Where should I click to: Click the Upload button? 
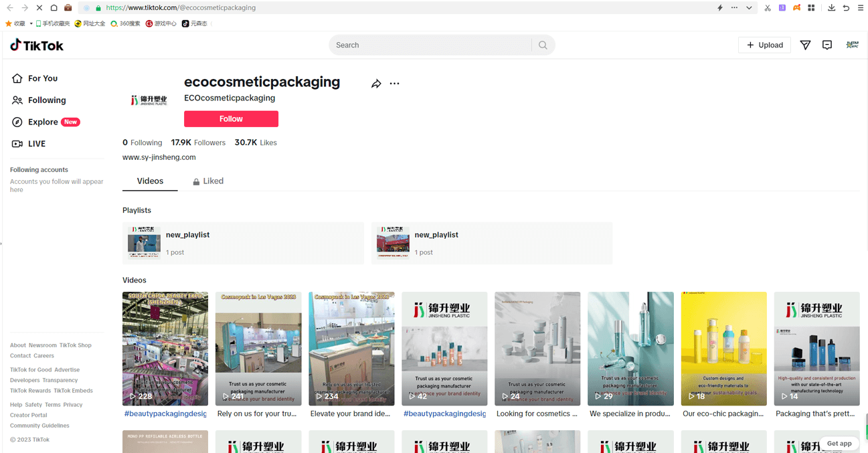pos(765,45)
